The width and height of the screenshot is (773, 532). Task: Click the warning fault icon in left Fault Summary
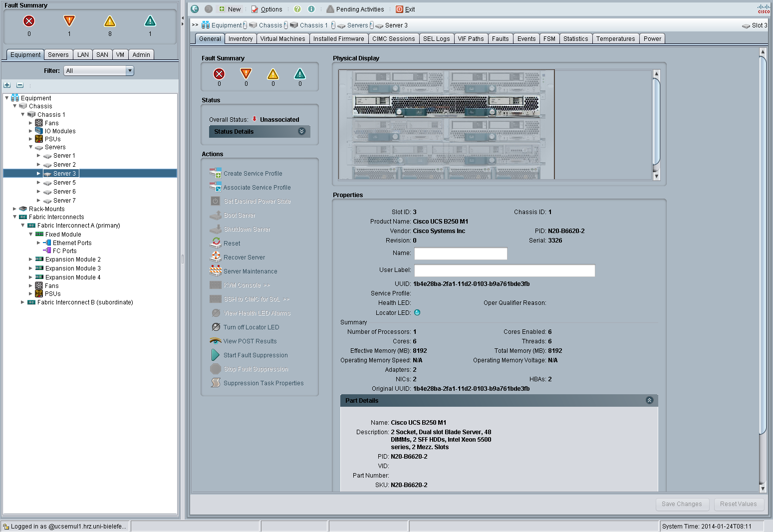point(150,21)
